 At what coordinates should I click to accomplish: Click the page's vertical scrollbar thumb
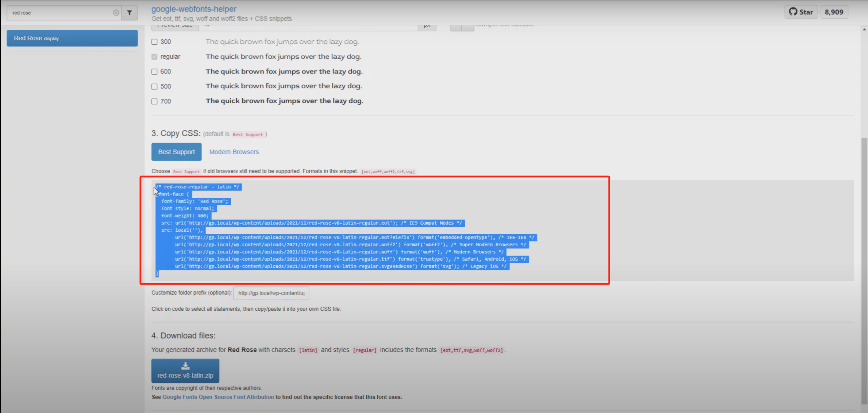[864, 271]
